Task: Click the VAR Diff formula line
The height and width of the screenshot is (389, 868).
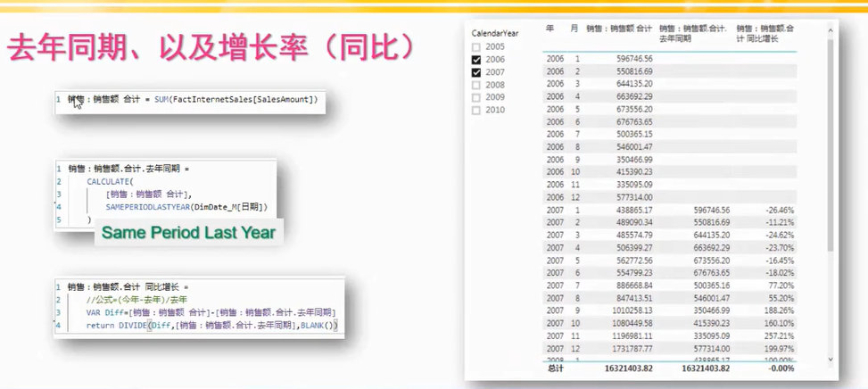Action: (x=211, y=312)
